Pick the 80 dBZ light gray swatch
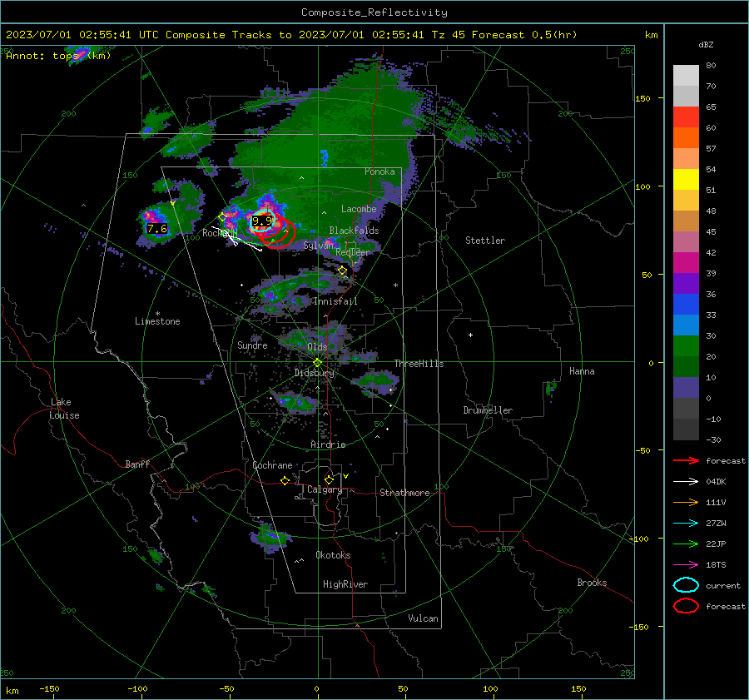This screenshot has width=749, height=700. (x=686, y=76)
